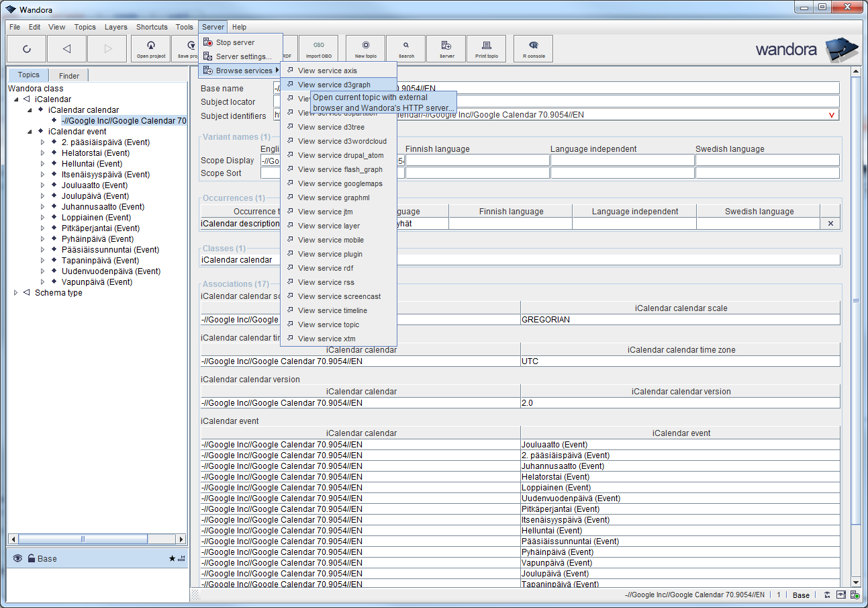
Task: Switch to the Finder tab
Action: [x=68, y=75]
